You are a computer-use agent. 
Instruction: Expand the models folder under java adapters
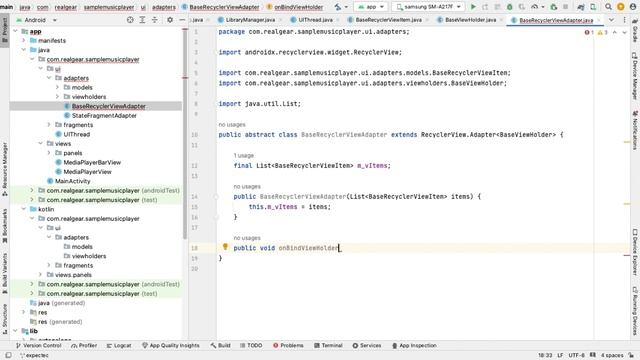pos(57,87)
